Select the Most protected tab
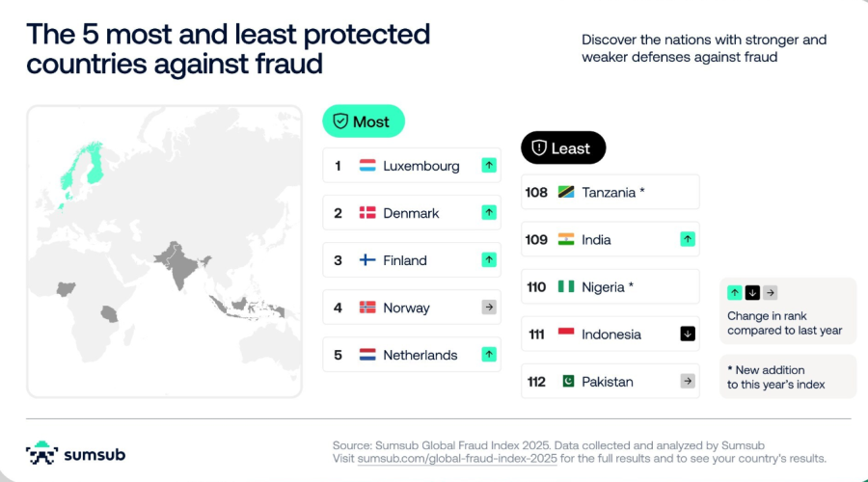Viewport: 868px width, 482px height. pyautogui.click(x=363, y=121)
